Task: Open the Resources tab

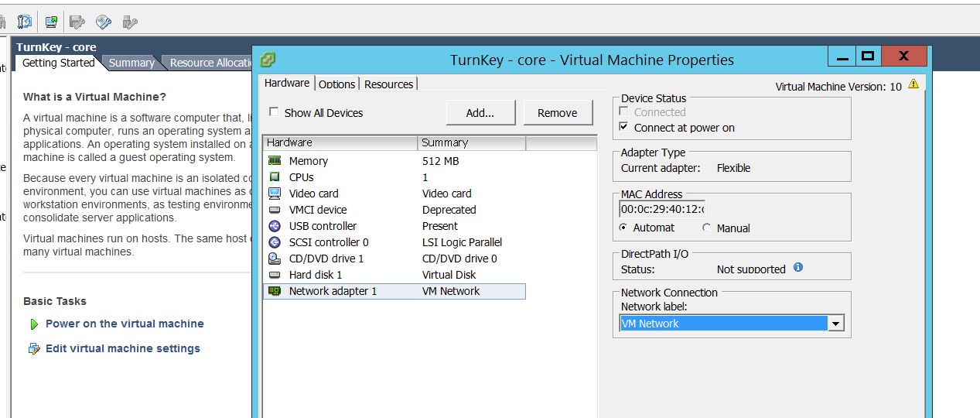Action: [x=388, y=84]
